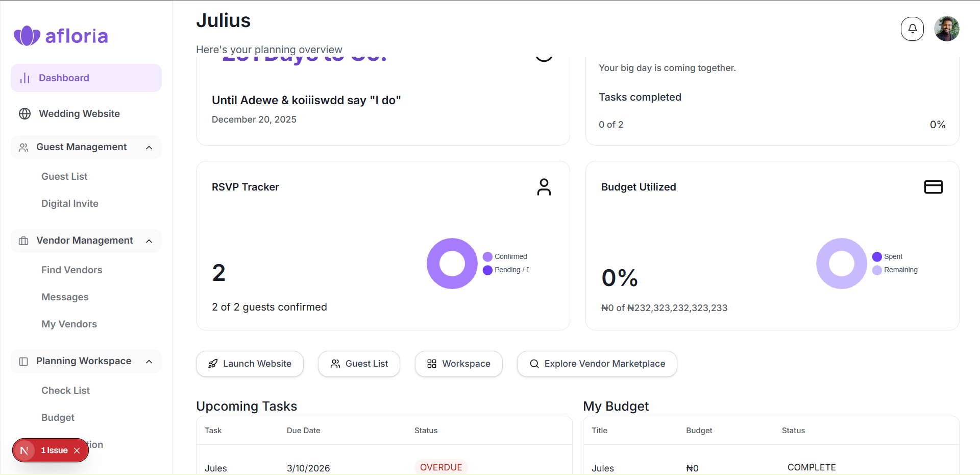Click the Pending legend color dot
The width and height of the screenshot is (980, 475).
(487, 270)
